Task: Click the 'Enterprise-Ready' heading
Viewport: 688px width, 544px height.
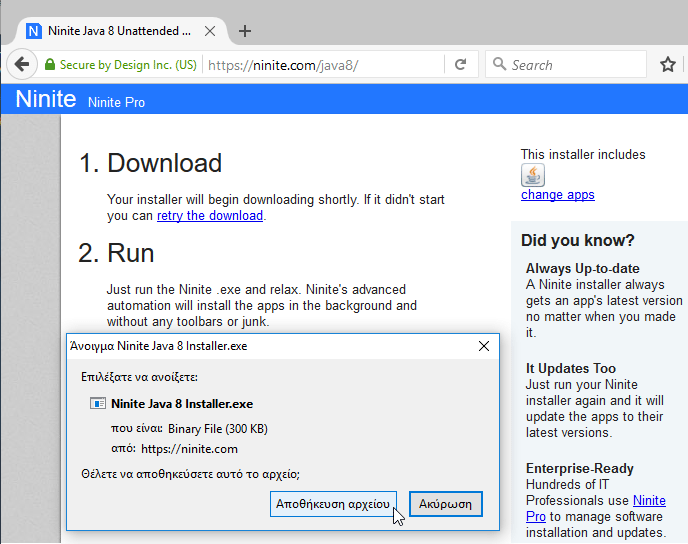Action: click(580, 469)
